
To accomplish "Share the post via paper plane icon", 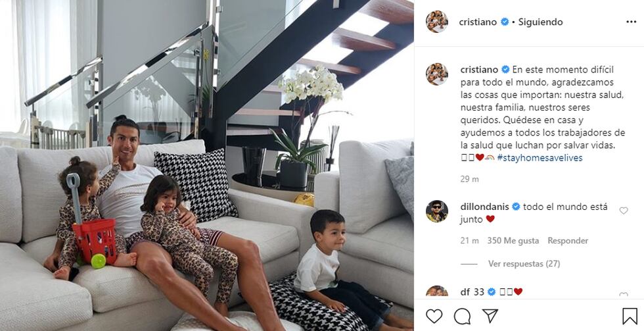I will tap(490, 315).
